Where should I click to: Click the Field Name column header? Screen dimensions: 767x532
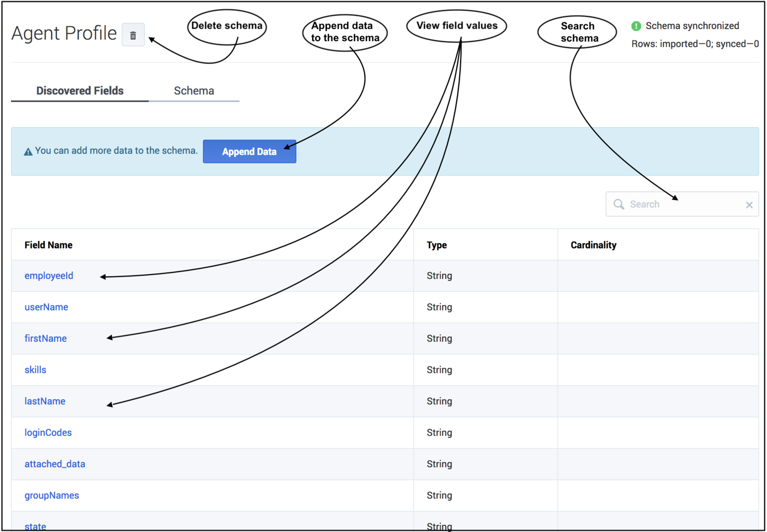[48, 245]
